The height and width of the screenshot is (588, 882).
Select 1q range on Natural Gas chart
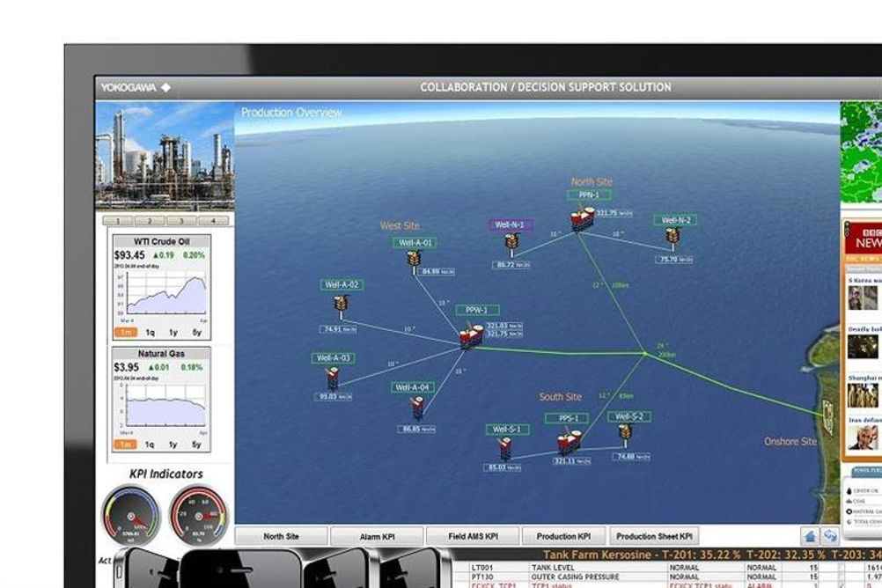pyautogui.click(x=150, y=445)
